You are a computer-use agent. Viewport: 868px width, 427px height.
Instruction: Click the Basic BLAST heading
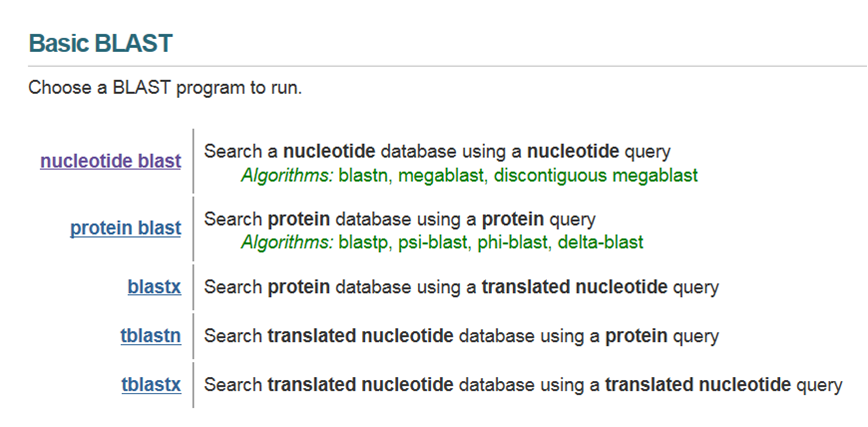click(x=100, y=43)
